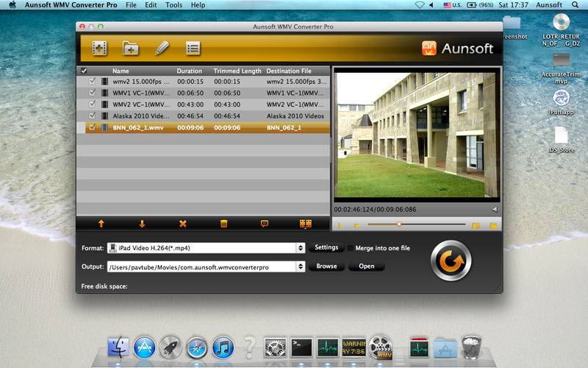Open Spotlight search in menu bar
This screenshot has width=588, height=368.
tap(575, 5)
